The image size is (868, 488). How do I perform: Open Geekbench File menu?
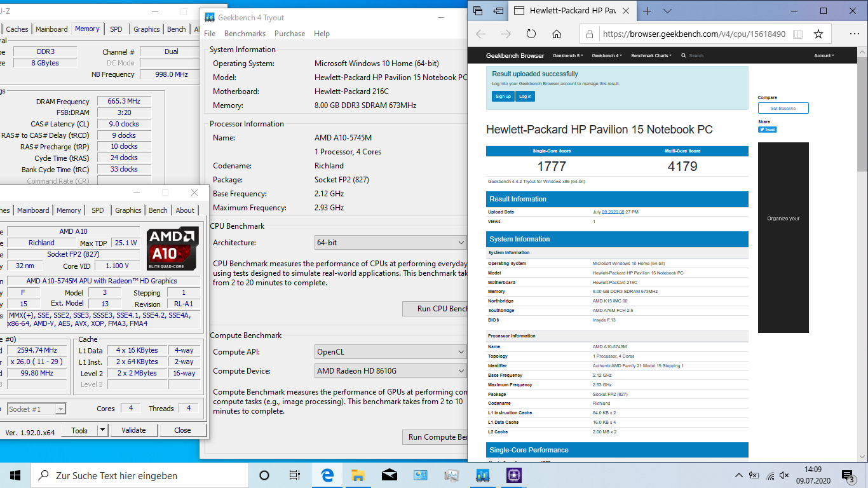(210, 34)
